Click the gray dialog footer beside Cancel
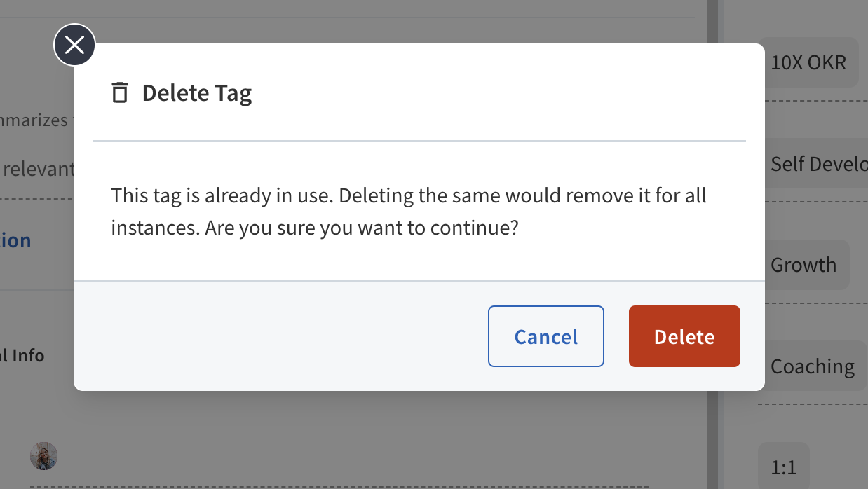868x489 pixels. click(x=280, y=336)
